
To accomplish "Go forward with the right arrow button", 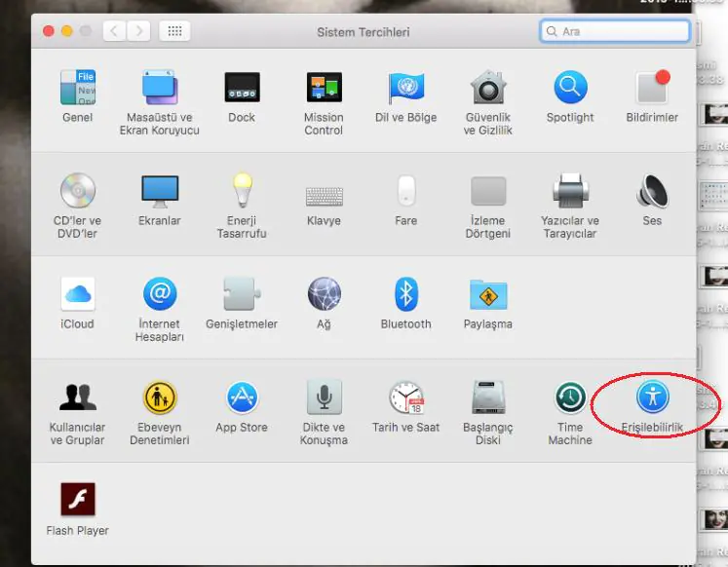I will (138, 31).
